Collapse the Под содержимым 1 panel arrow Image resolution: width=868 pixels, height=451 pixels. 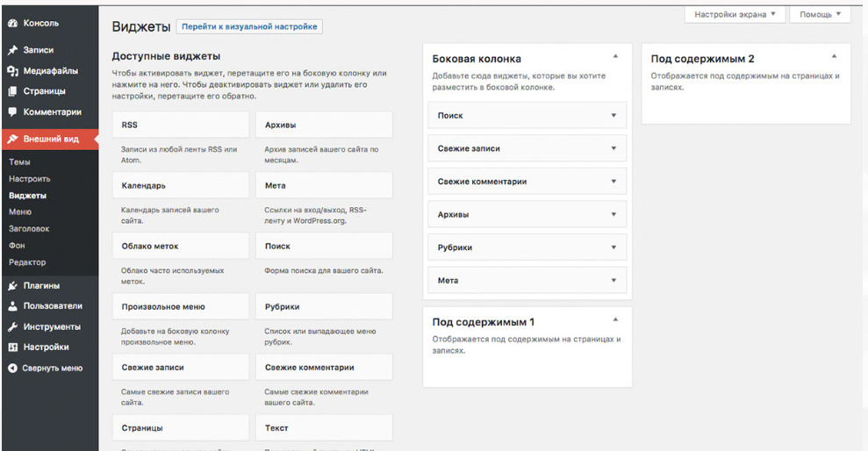(x=615, y=320)
